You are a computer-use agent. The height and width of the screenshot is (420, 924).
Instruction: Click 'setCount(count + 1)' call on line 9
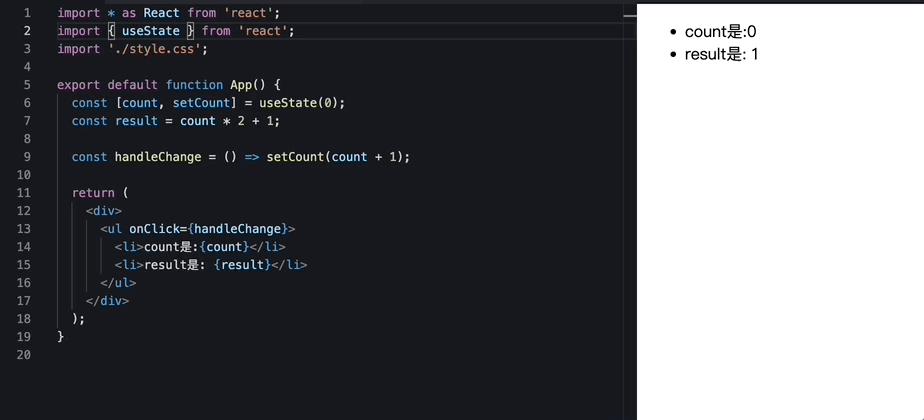[x=335, y=157]
